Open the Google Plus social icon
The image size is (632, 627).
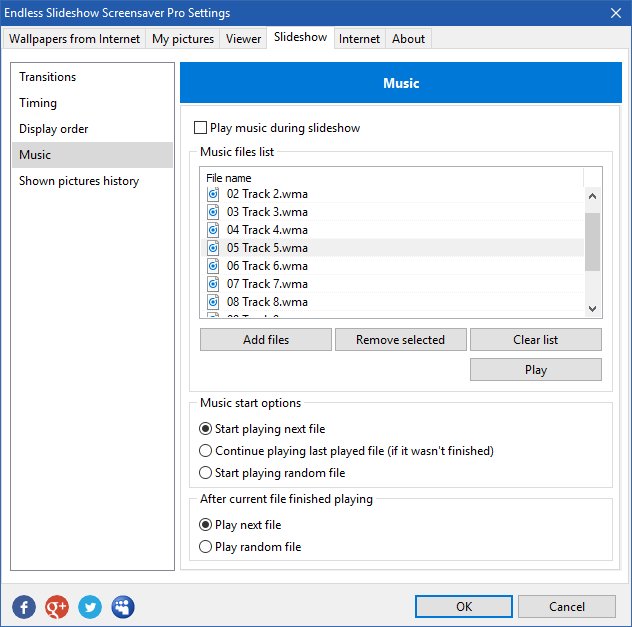point(57,606)
